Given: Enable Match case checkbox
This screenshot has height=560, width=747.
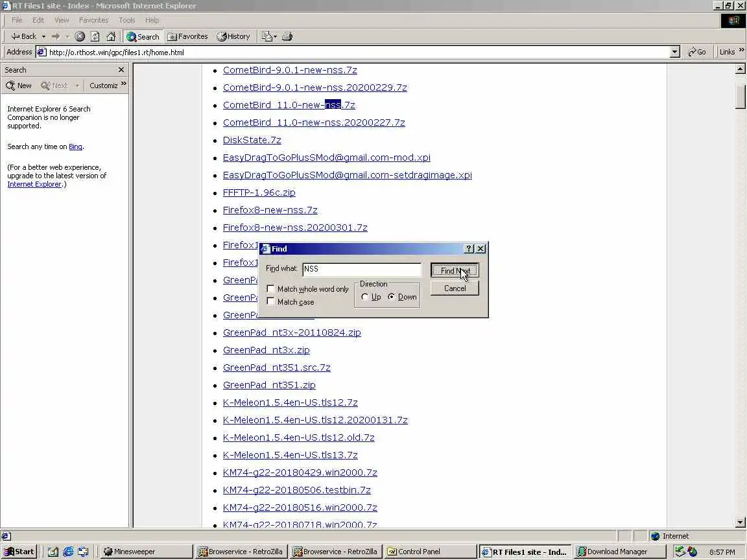Looking at the screenshot, I should [x=270, y=301].
